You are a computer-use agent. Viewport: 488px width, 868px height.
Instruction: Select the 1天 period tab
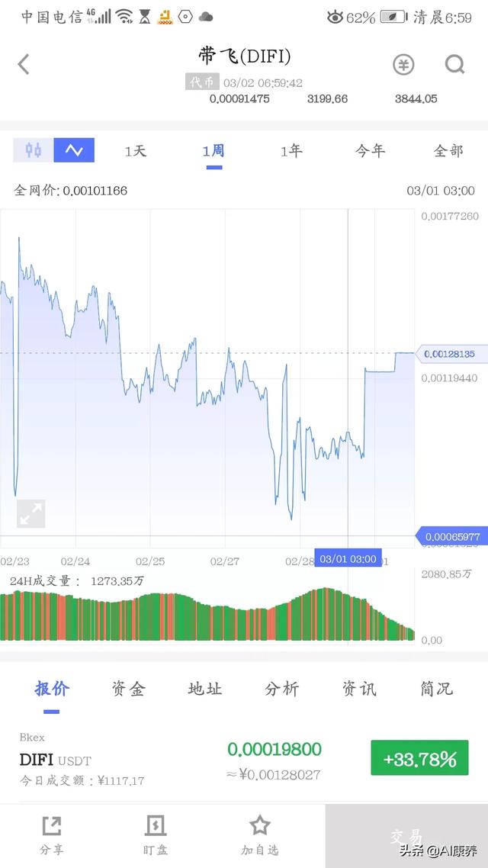tap(135, 151)
